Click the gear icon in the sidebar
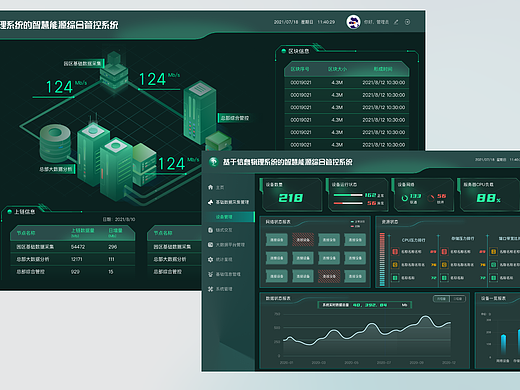 tap(210, 259)
